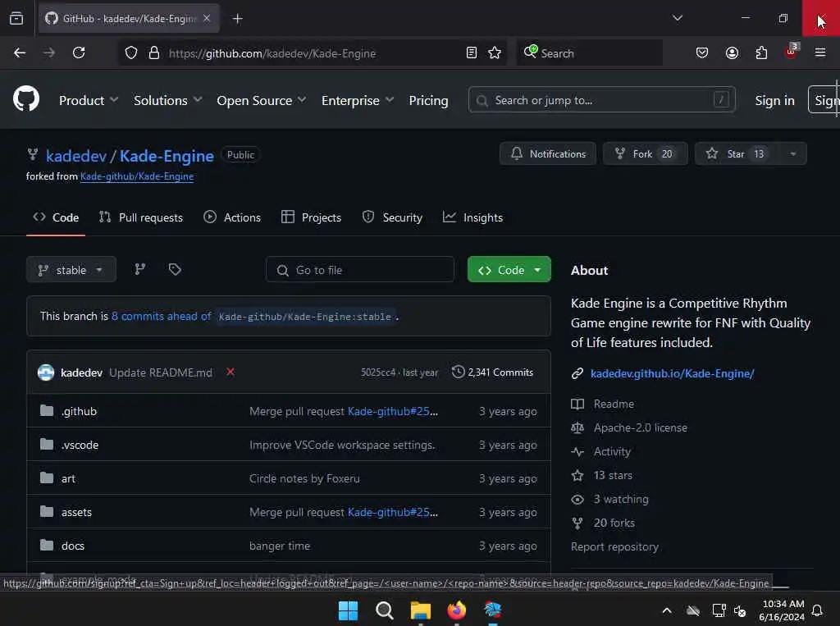The image size is (840, 626).
Task: Open File Explorer from the taskbar
Action: point(421,610)
